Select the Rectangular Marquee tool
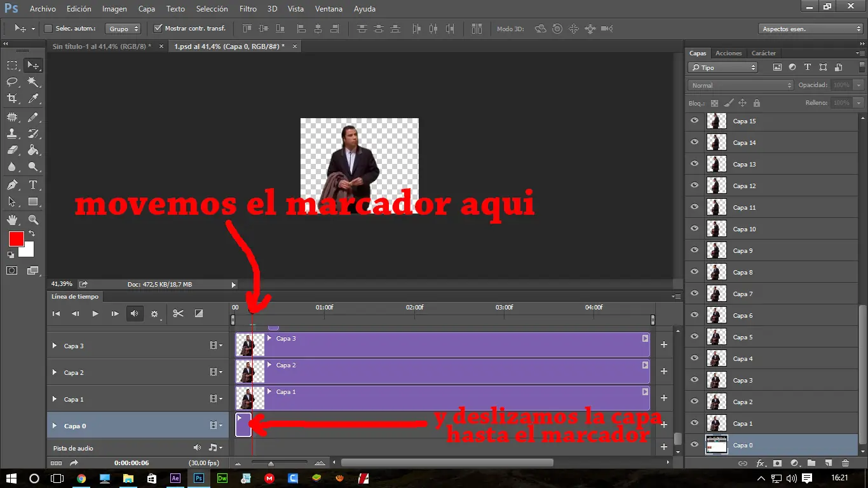This screenshot has width=868, height=488. 12,65
